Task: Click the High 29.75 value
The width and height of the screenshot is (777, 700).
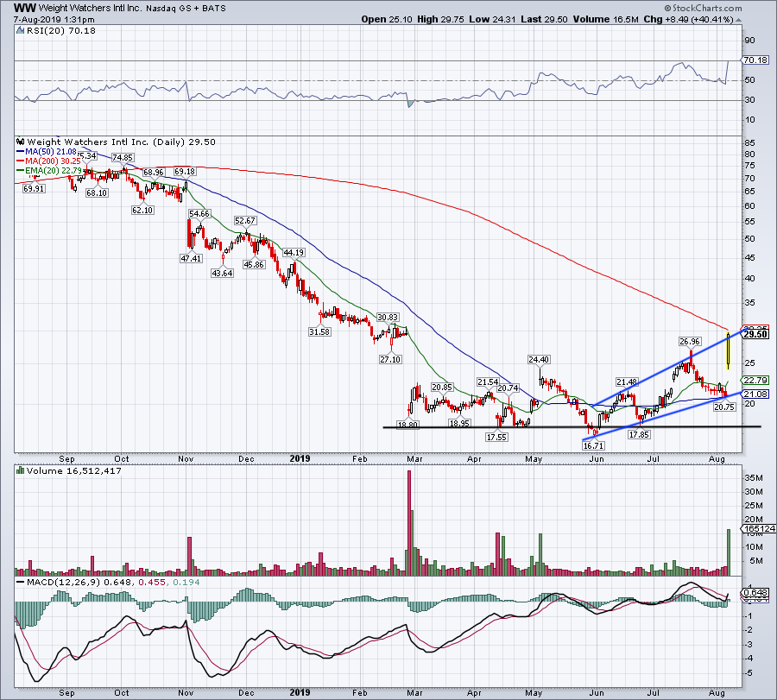Action: [440, 19]
